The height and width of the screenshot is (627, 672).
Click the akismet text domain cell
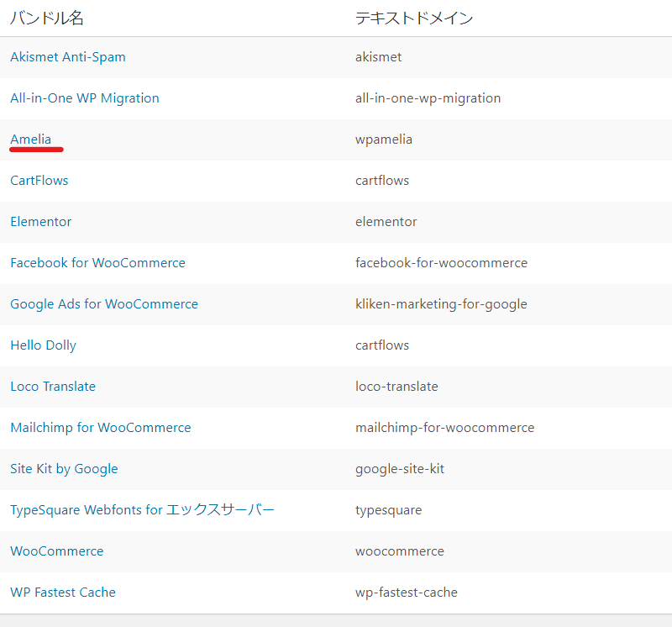379,57
